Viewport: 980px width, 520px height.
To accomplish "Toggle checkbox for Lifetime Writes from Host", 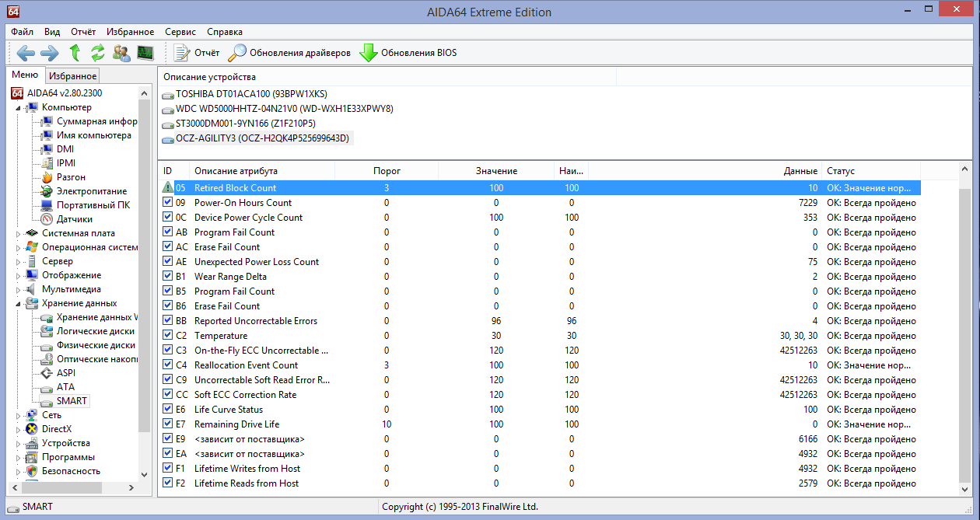I will point(167,469).
